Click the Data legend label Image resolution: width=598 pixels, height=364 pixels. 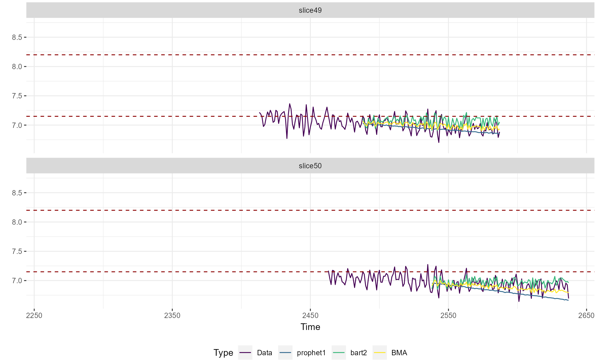pyautogui.click(x=265, y=353)
